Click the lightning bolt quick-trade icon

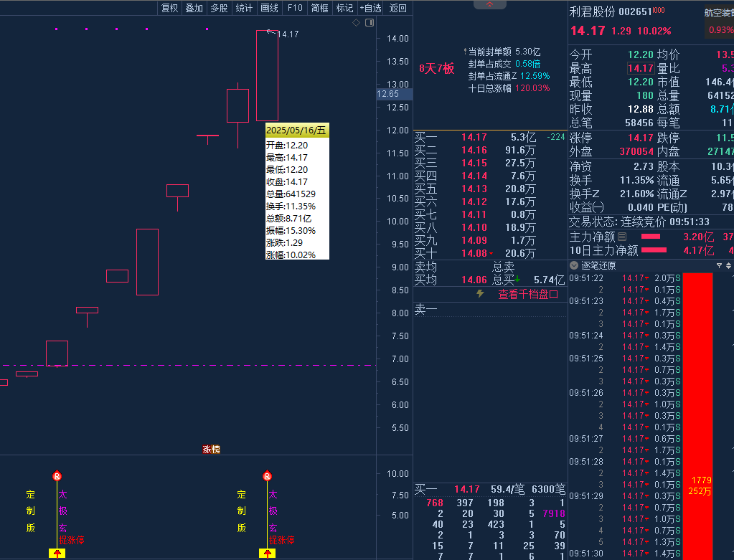[x=480, y=294]
